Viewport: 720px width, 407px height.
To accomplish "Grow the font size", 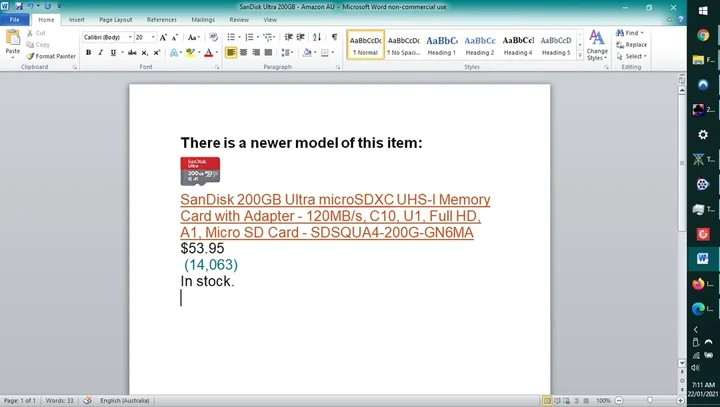I will pyautogui.click(x=163, y=37).
